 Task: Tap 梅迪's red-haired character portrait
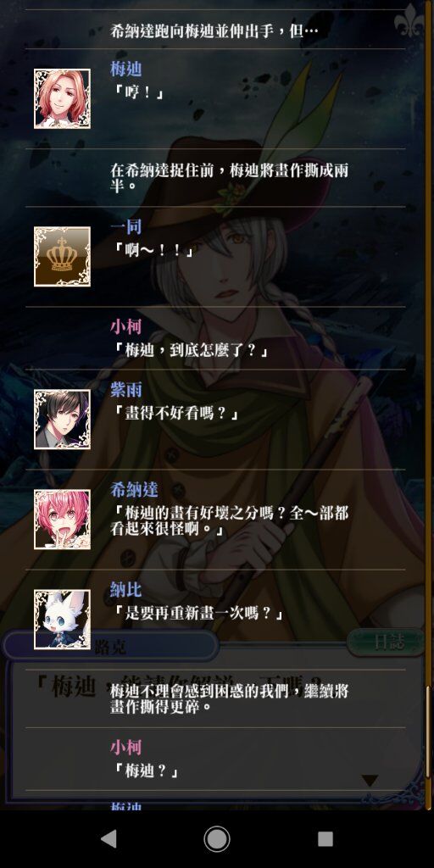click(62, 98)
